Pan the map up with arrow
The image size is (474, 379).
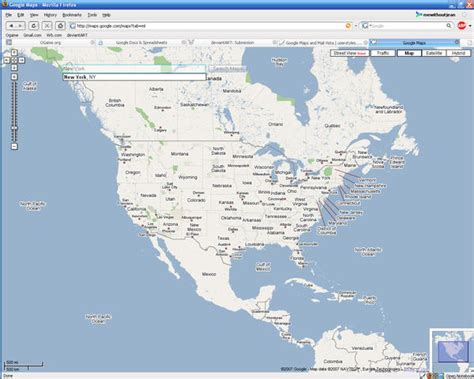tap(14, 53)
